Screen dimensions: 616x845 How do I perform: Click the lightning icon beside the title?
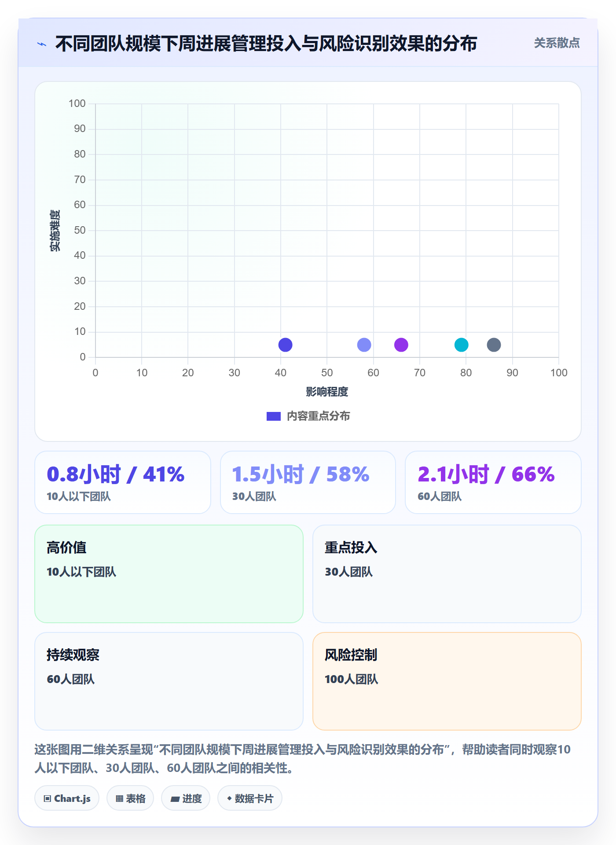click(x=42, y=44)
